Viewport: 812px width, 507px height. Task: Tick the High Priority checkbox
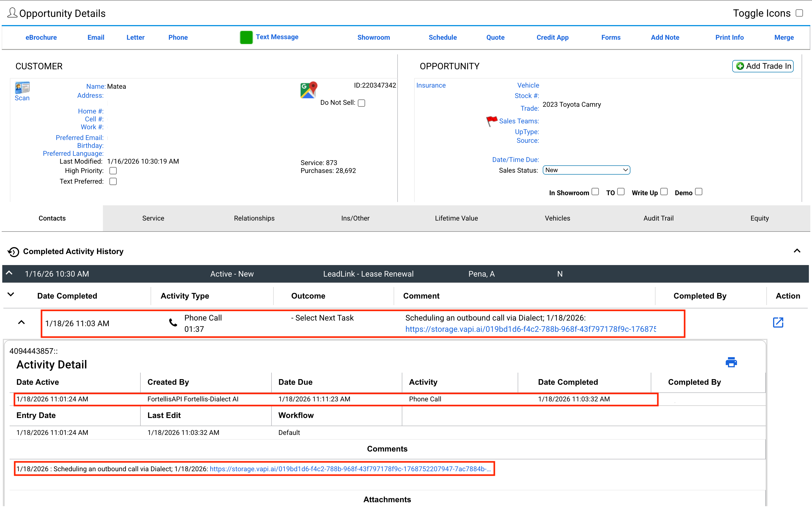(113, 171)
